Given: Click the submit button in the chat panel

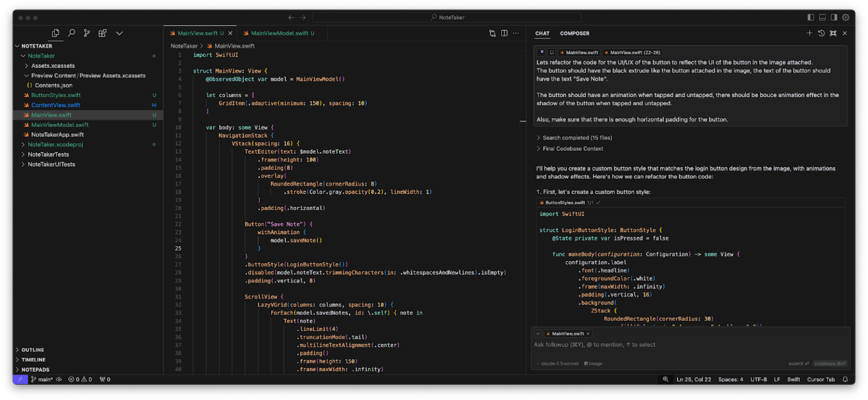Looking at the screenshot, I should [797, 363].
